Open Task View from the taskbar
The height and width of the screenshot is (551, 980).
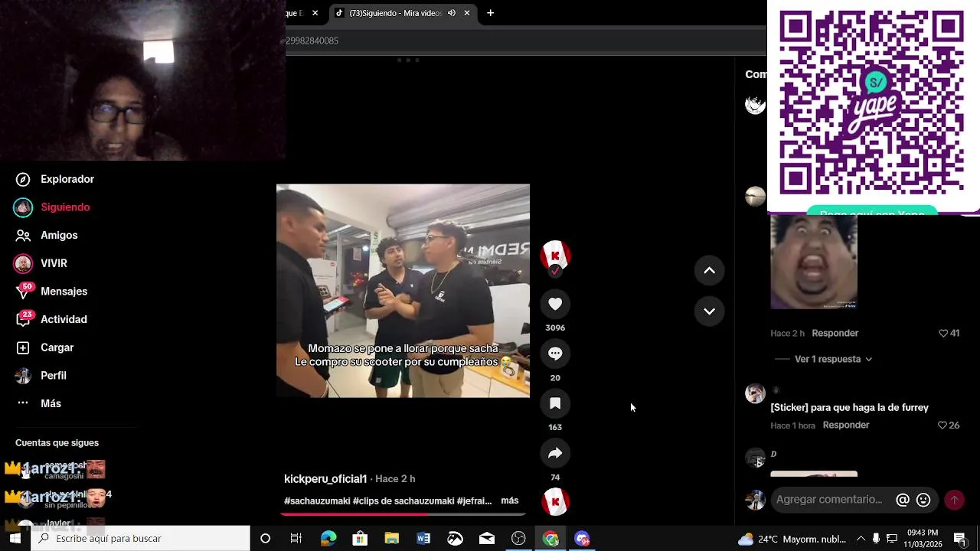[x=296, y=539]
